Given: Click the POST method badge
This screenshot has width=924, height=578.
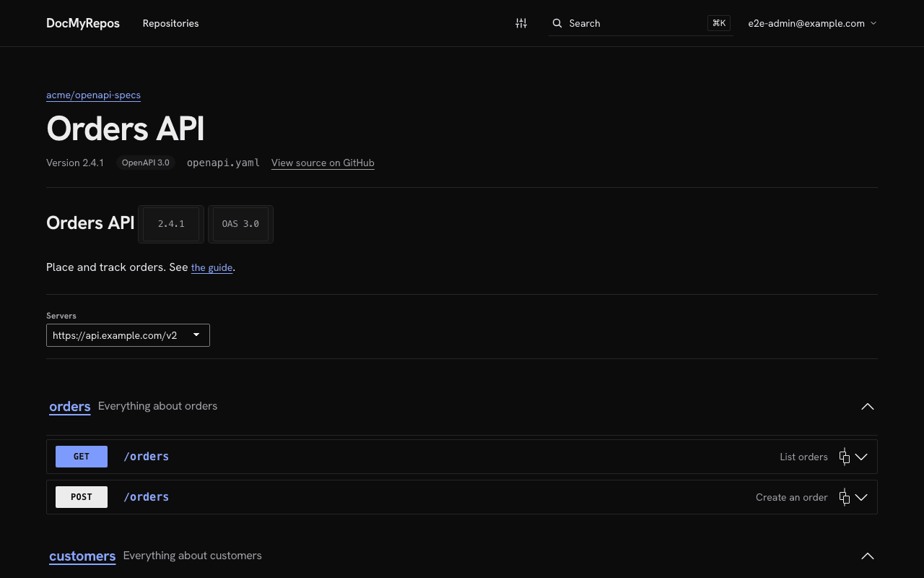Looking at the screenshot, I should click(x=82, y=497).
